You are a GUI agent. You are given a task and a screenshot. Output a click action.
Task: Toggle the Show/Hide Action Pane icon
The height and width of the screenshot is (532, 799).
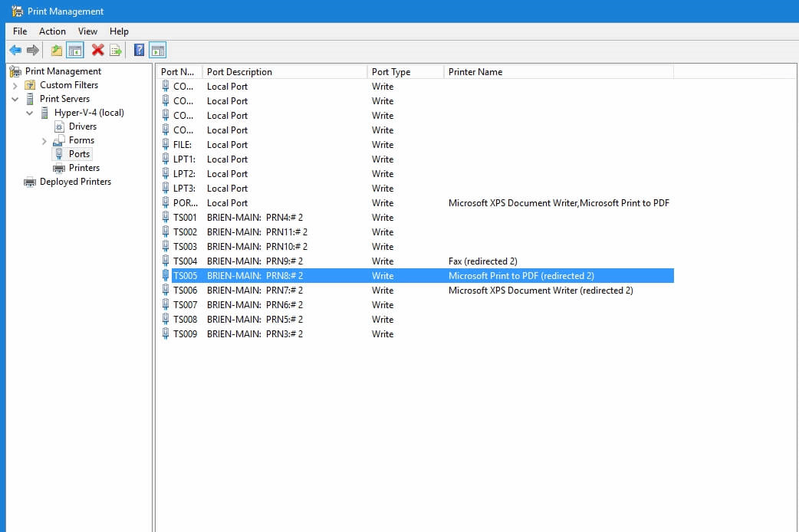pyautogui.click(x=157, y=50)
